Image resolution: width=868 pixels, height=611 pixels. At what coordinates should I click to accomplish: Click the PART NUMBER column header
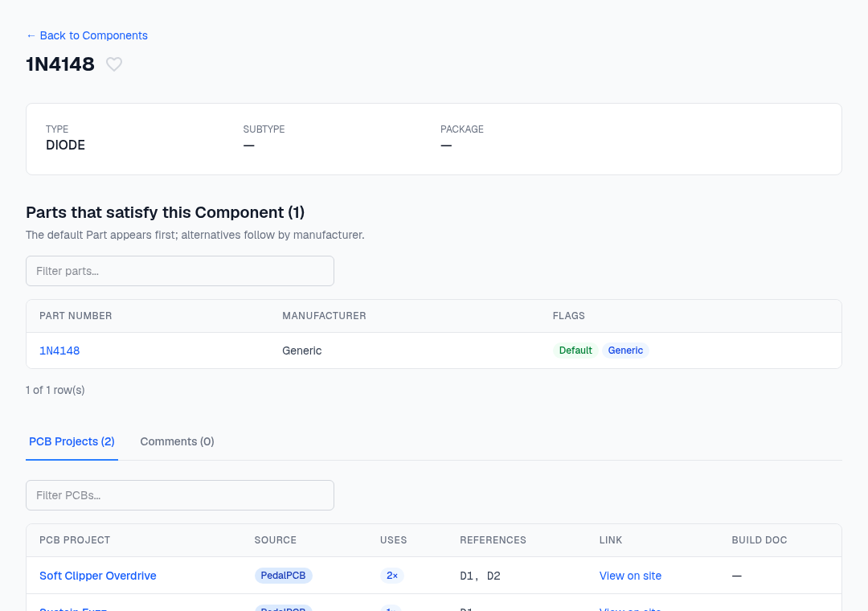[x=76, y=316]
